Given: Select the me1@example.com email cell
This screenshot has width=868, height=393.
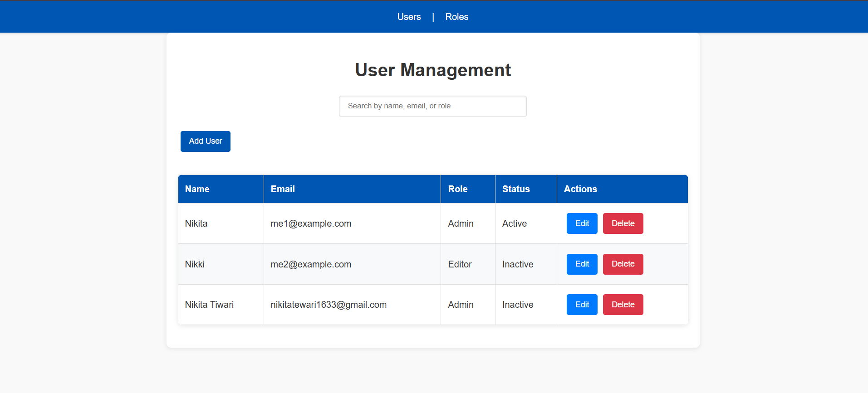Looking at the screenshot, I should [352, 223].
